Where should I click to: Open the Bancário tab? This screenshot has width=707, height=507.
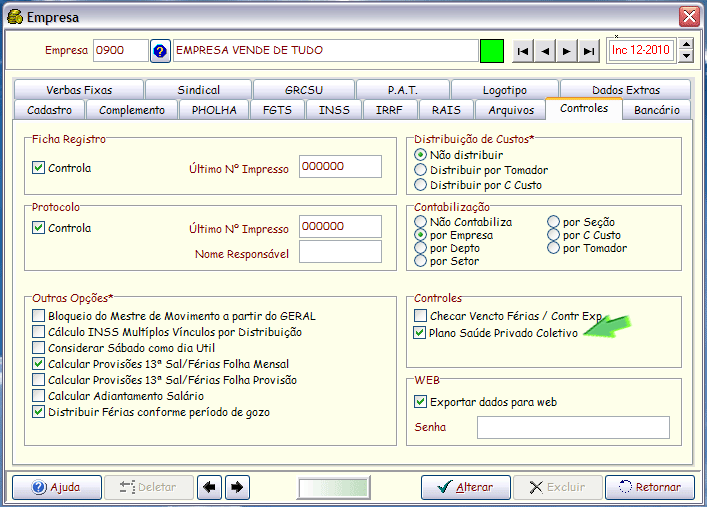pos(656,110)
